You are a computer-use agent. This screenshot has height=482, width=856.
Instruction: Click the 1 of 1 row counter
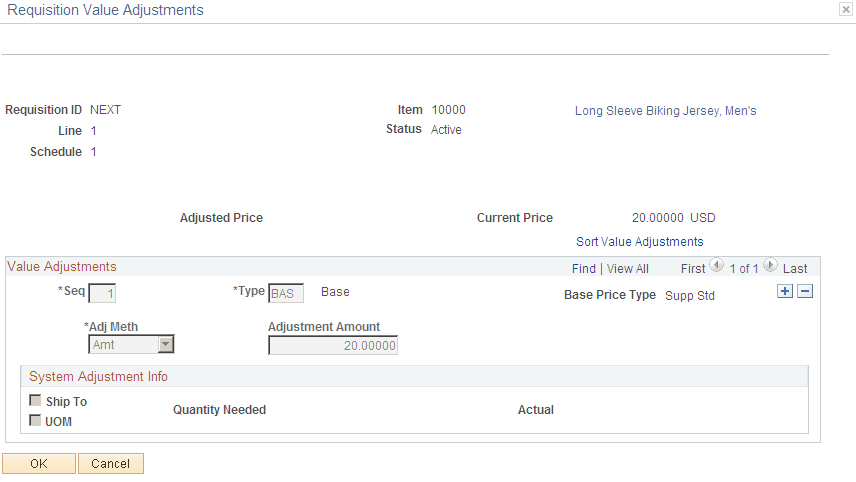pos(744,269)
